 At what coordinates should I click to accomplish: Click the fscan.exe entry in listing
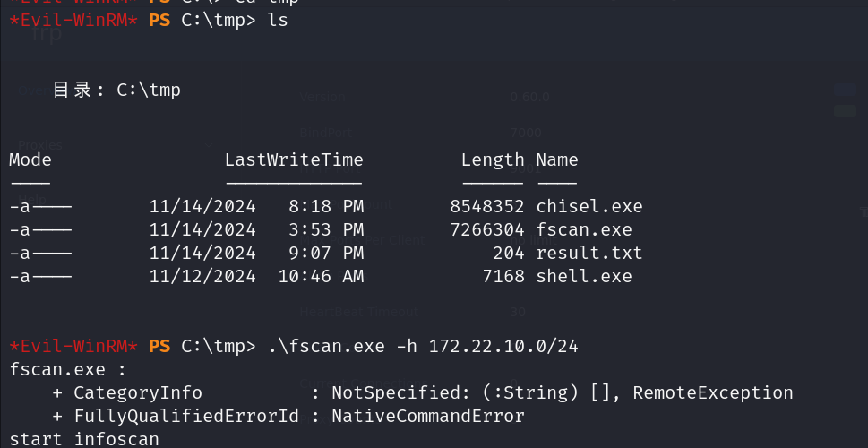tap(583, 229)
